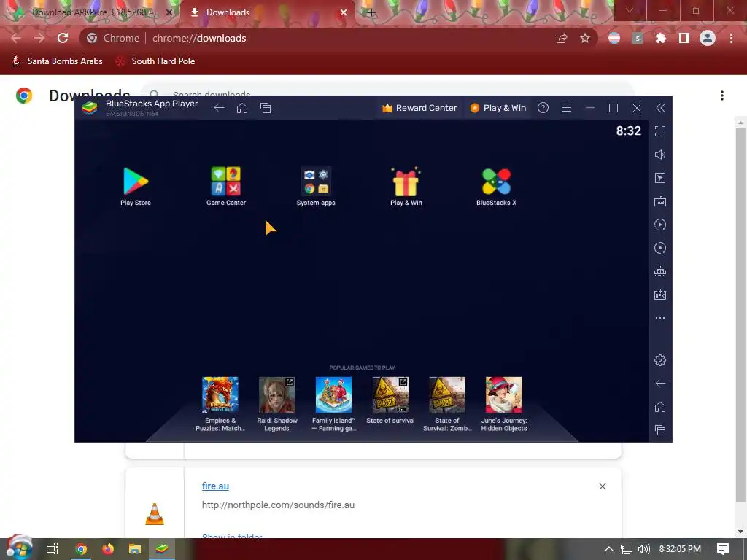
Task: Launch BlueStacks X app
Action: [x=496, y=182]
